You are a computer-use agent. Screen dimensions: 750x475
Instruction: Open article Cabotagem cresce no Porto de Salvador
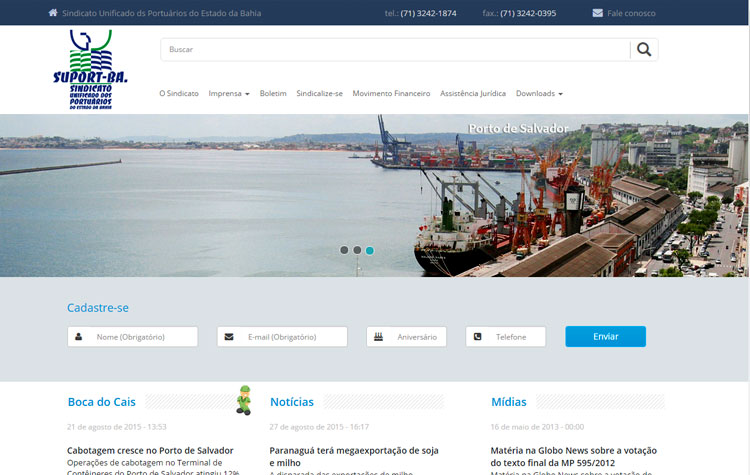click(150, 451)
